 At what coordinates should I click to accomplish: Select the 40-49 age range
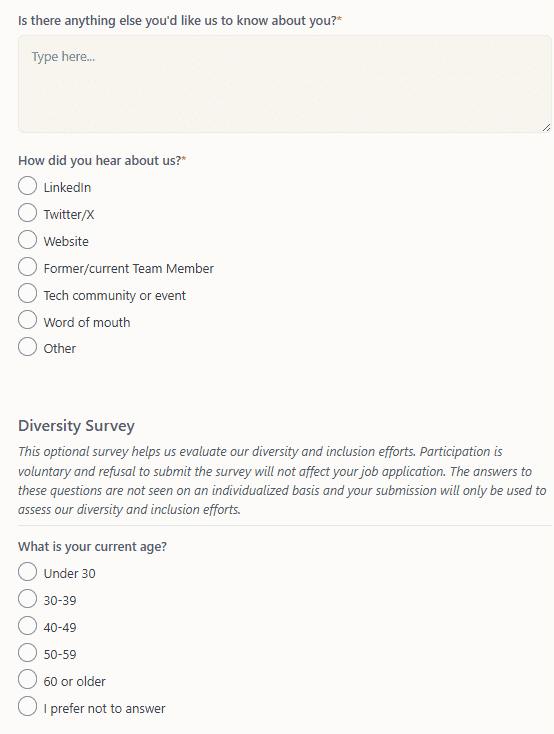28,626
